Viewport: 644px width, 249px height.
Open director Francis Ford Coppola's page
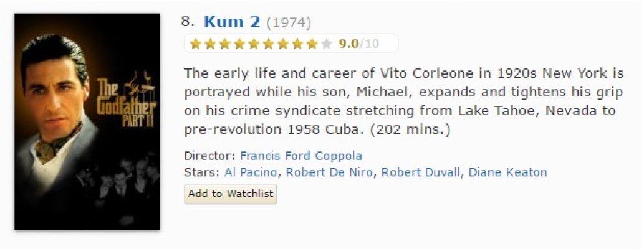click(x=300, y=156)
